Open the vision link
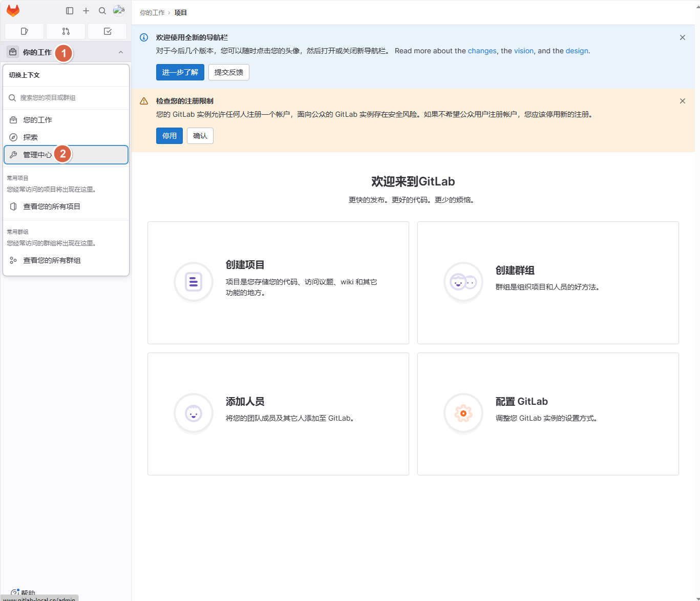The image size is (700, 601). pyautogui.click(x=524, y=51)
